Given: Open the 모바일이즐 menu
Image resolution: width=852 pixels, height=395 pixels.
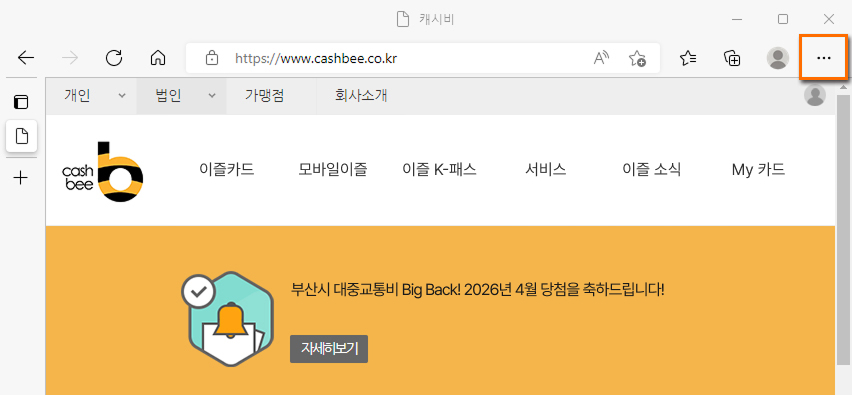Looking at the screenshot, I should 333,170.
